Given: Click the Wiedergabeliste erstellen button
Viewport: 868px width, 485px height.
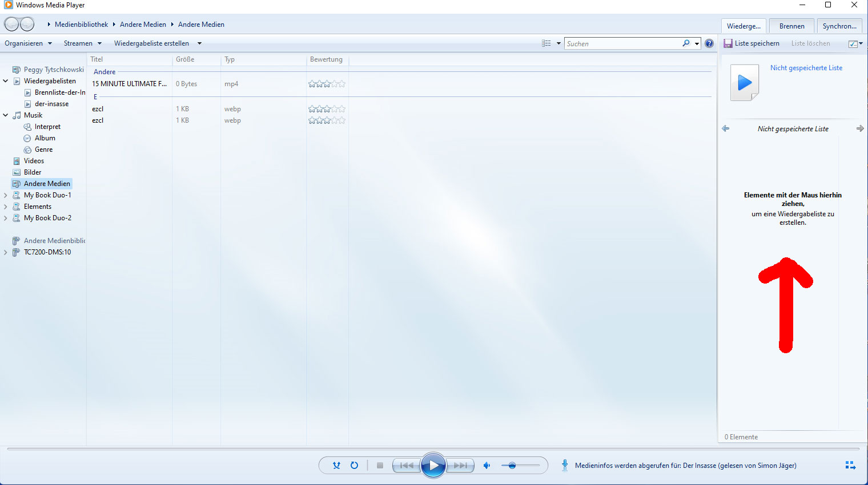Looking at the screenshot, I should coord(151,43).
